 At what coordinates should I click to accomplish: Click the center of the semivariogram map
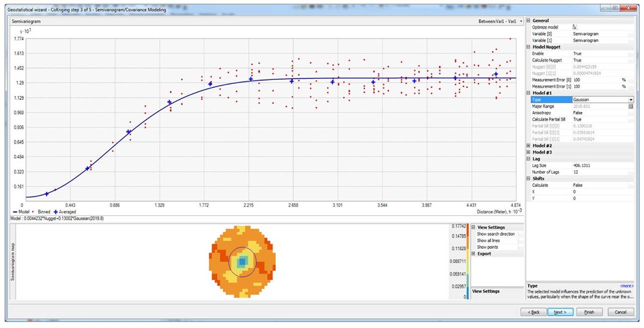242,261
